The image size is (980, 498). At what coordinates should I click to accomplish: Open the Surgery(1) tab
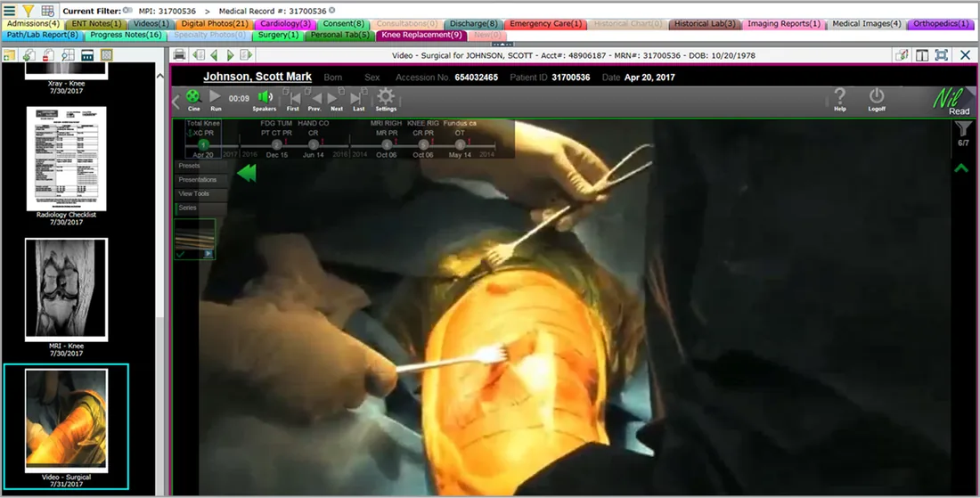(x=278, y=35)
